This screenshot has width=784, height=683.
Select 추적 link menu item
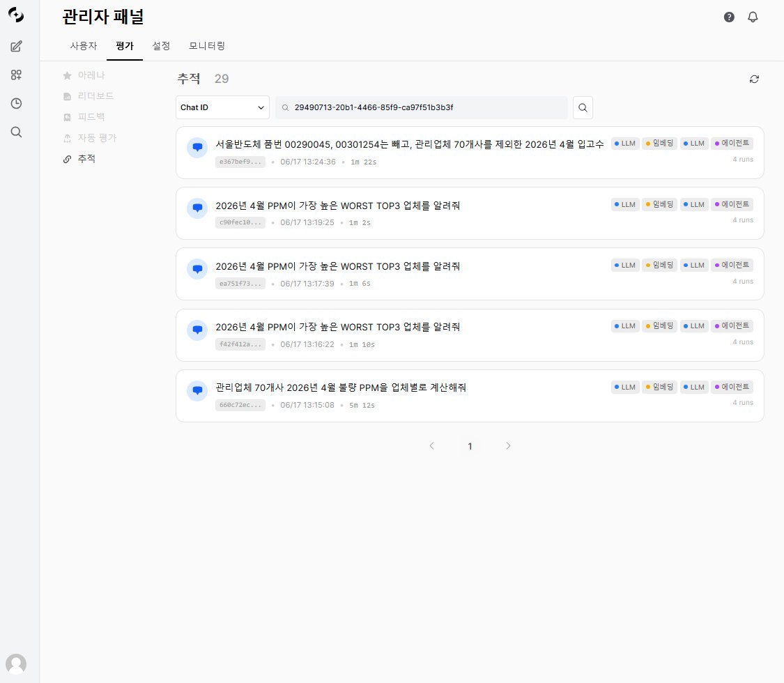point(79,159)
